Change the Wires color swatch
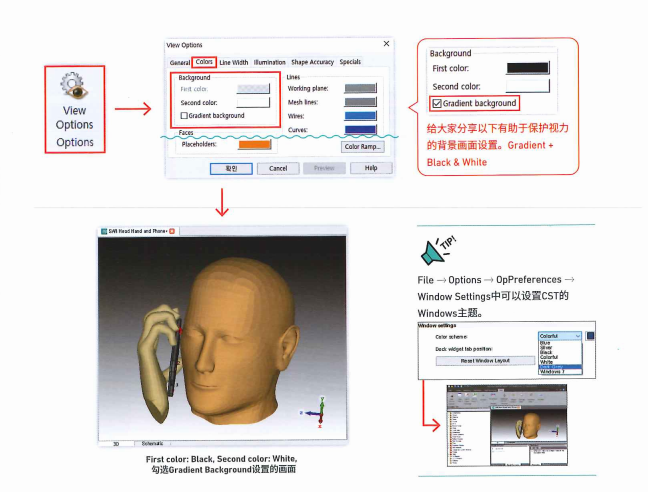Viewport: 648px width, 492px height. pyautogui.click(x=360, y=116)
